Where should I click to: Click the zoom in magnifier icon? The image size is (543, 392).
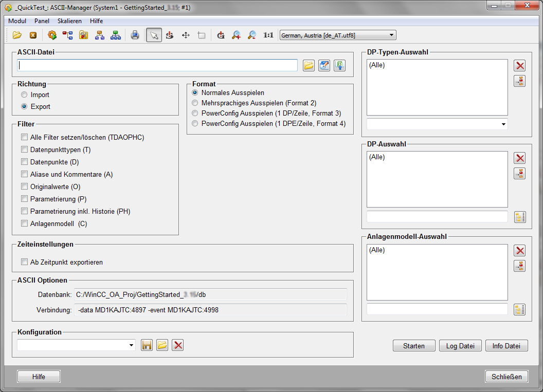tap(236, 35)
